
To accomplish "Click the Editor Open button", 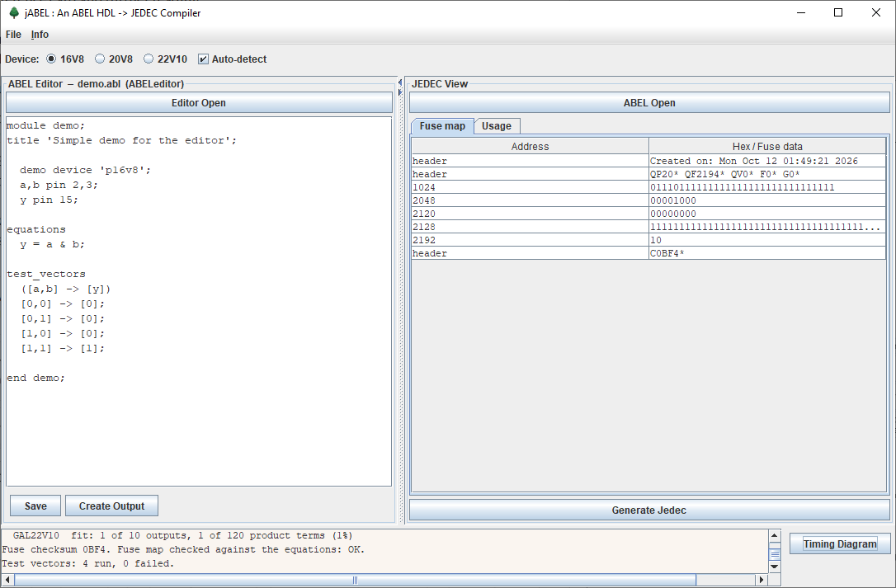I will tap(199, 103).
